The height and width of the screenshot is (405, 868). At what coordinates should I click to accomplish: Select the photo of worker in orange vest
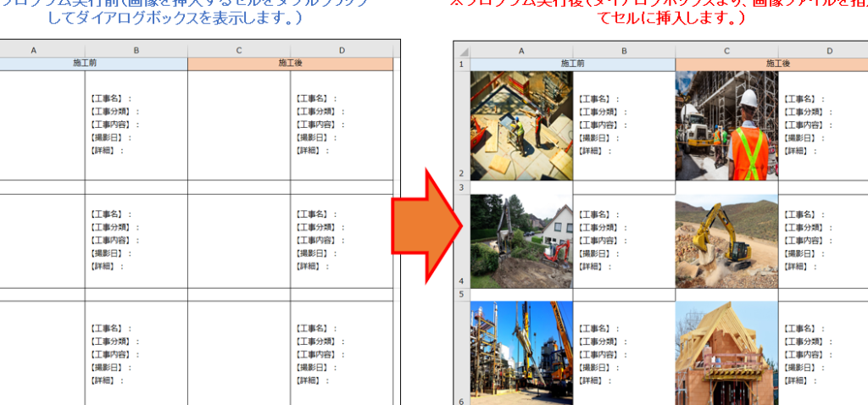pos(726,125)
